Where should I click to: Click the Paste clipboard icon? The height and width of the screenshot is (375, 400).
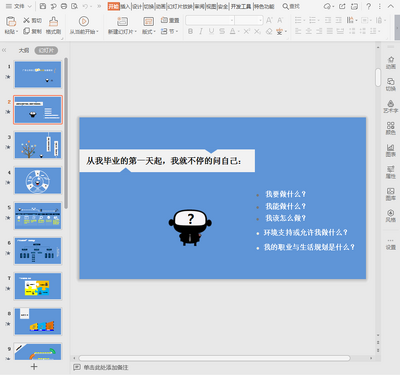click(x=11, y=21)
